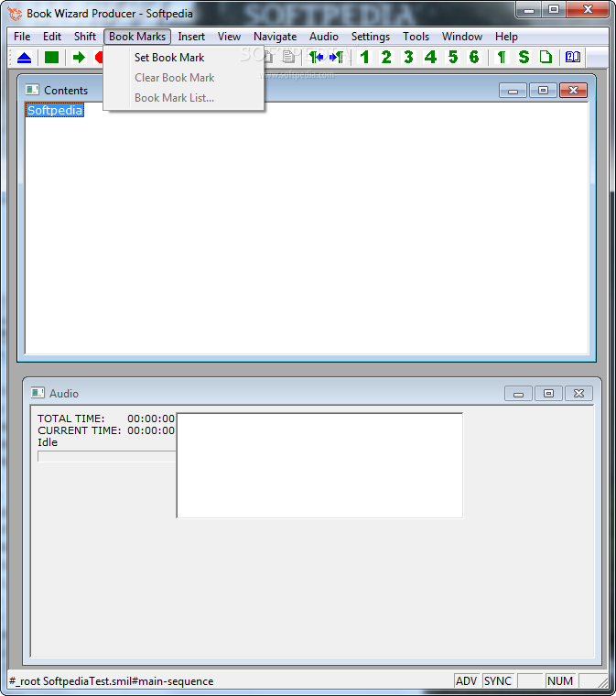Choose Book Mark List... menu entry
Screen dimensions: 616x696
pyautogui.click(x=184, y=98)
